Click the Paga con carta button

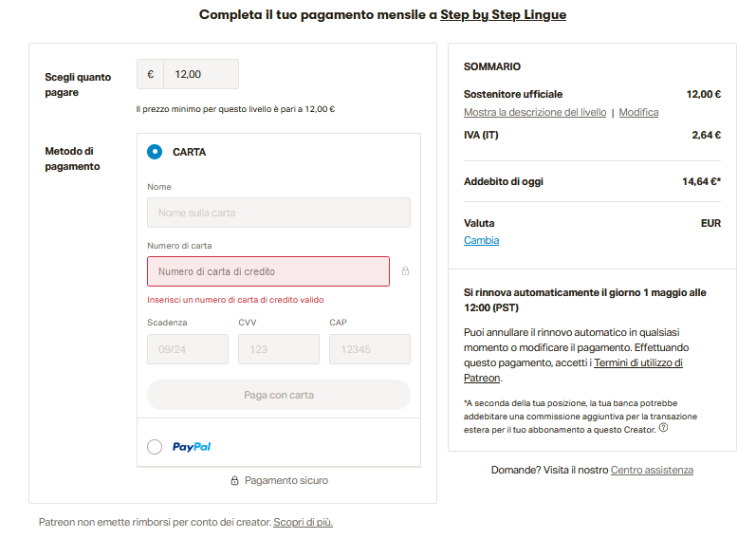278,395
